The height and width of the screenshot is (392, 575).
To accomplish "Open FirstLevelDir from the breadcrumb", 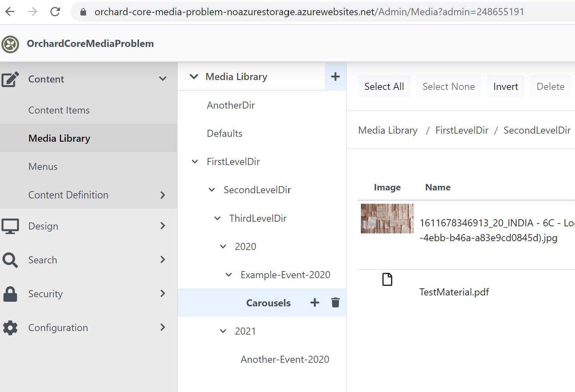I will tap(461, 130).
